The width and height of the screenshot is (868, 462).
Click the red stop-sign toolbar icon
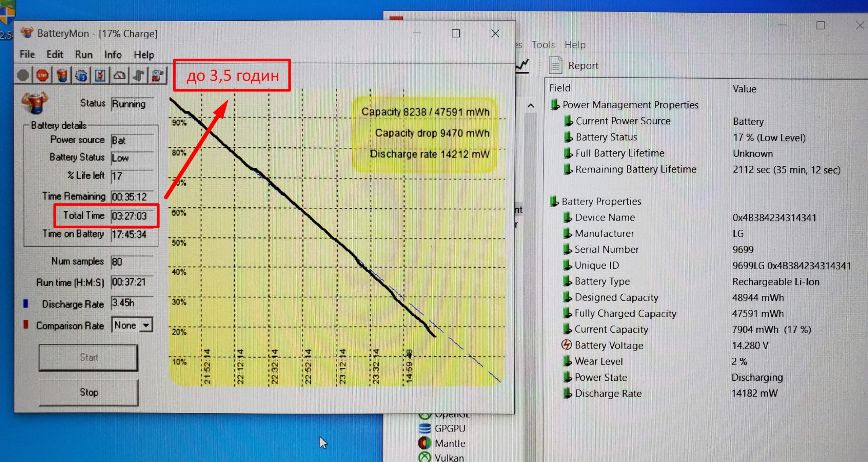click(42, 75)
